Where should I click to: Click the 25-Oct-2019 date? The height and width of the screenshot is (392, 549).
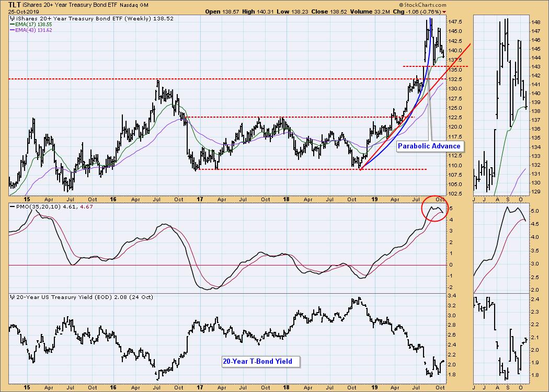[24, 11]
